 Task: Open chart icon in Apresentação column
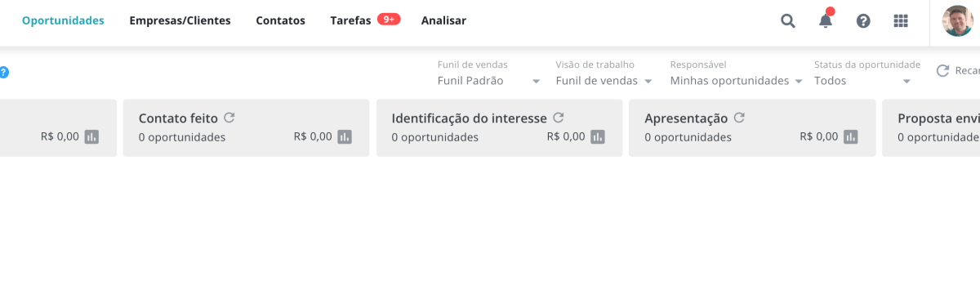pyautogui.click(x=851, y=136)
